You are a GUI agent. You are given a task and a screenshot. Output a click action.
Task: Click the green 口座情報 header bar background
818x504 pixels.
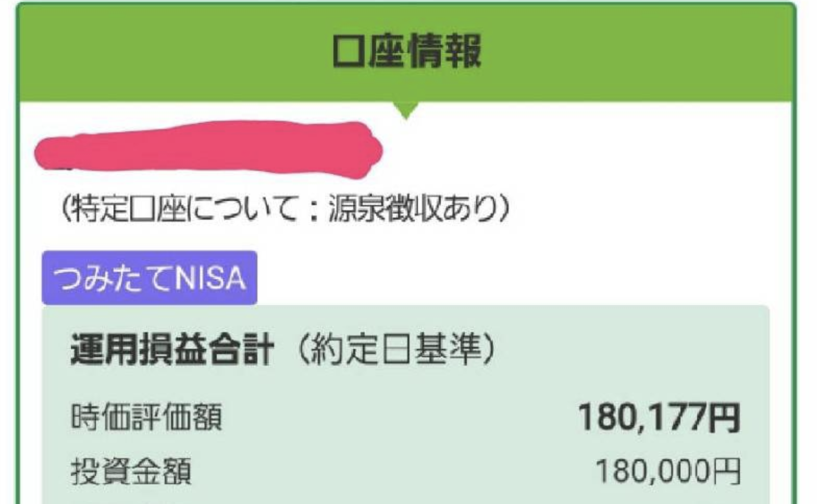pos(406,52)
